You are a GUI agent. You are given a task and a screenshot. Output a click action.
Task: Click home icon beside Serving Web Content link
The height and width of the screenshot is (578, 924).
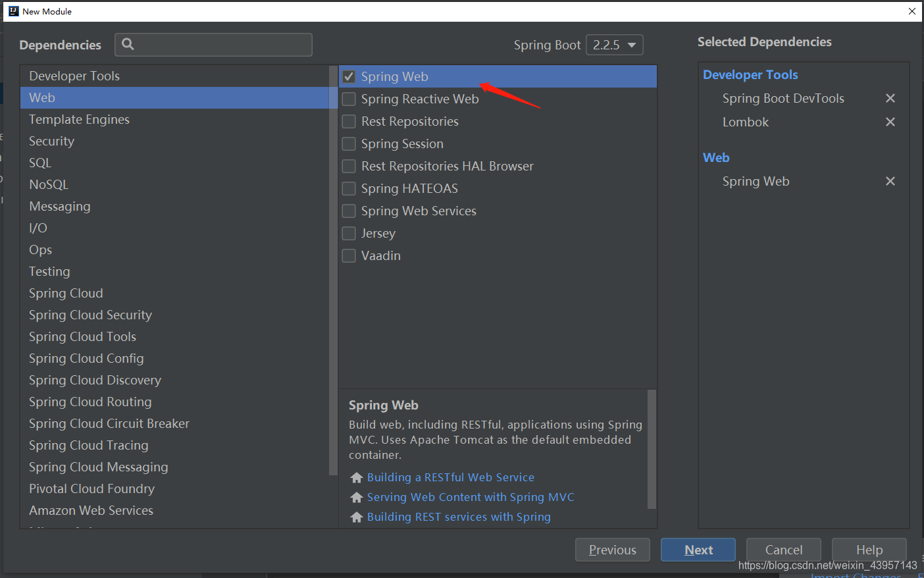pos(357,497)
